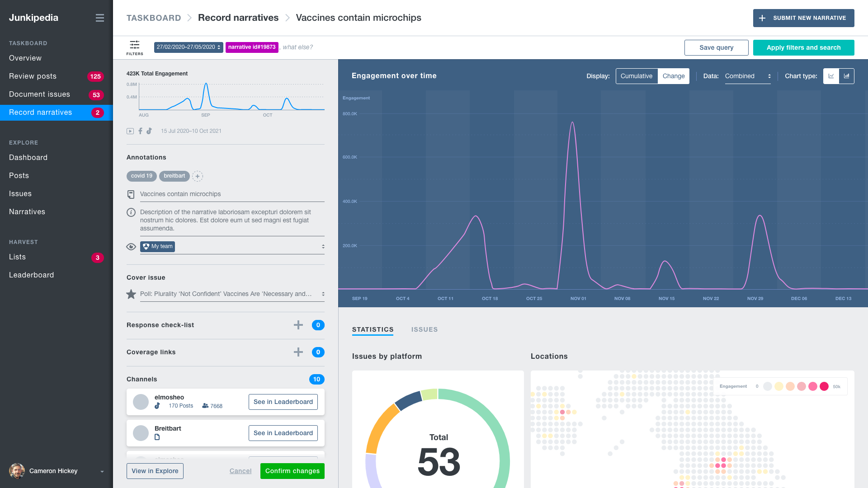Open Review posts in sidebar
The image size is (868, 488).
pyautogui.click(x=57, y=76)
